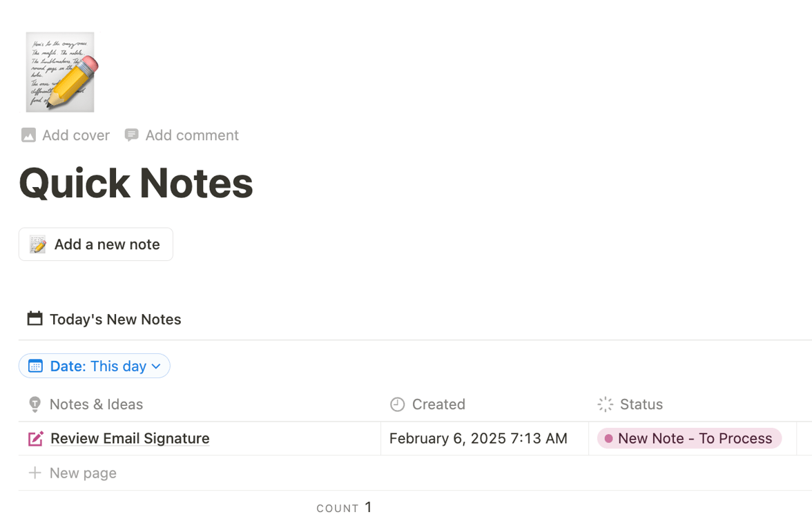Click the lightbulb icon in Notes & Ideas header
This screenshot has height=530, width=812.
[35, 404]
